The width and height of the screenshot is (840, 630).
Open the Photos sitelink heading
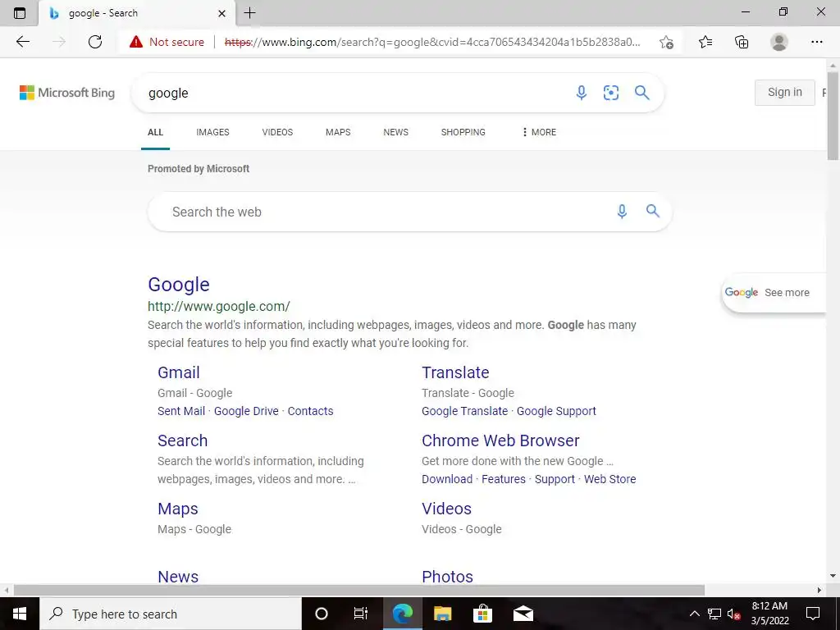click(x=447, y=577)
